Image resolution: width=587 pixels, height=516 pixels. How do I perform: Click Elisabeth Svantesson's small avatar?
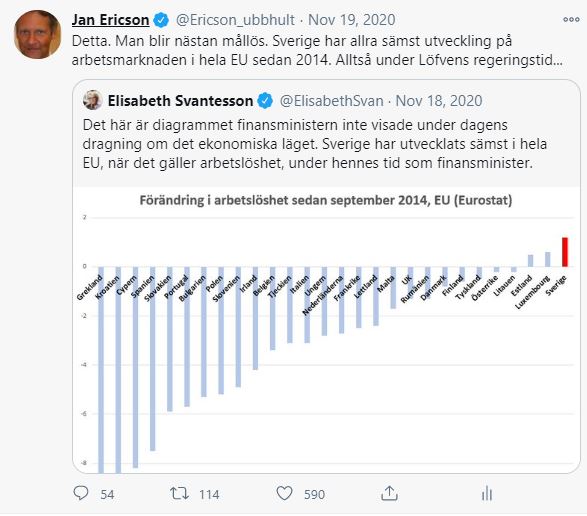(92, 100)
